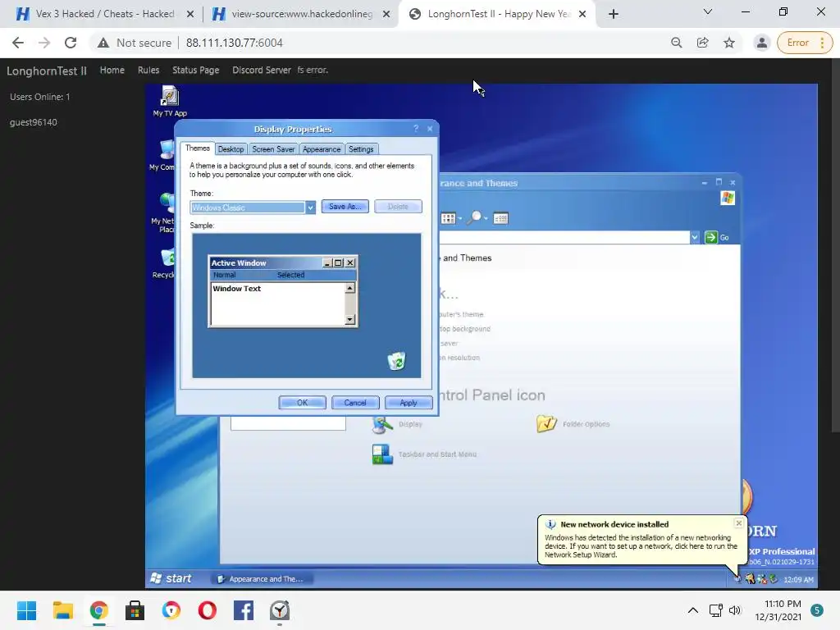
Task: Open the Rules link
Action: pos(148,71)
